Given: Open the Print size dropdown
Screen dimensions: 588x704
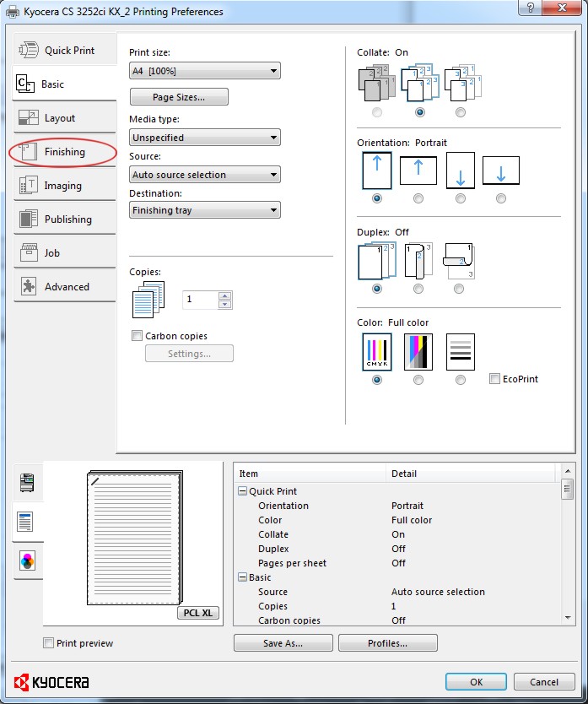Looking at the screenshot, I should point(205,71).
